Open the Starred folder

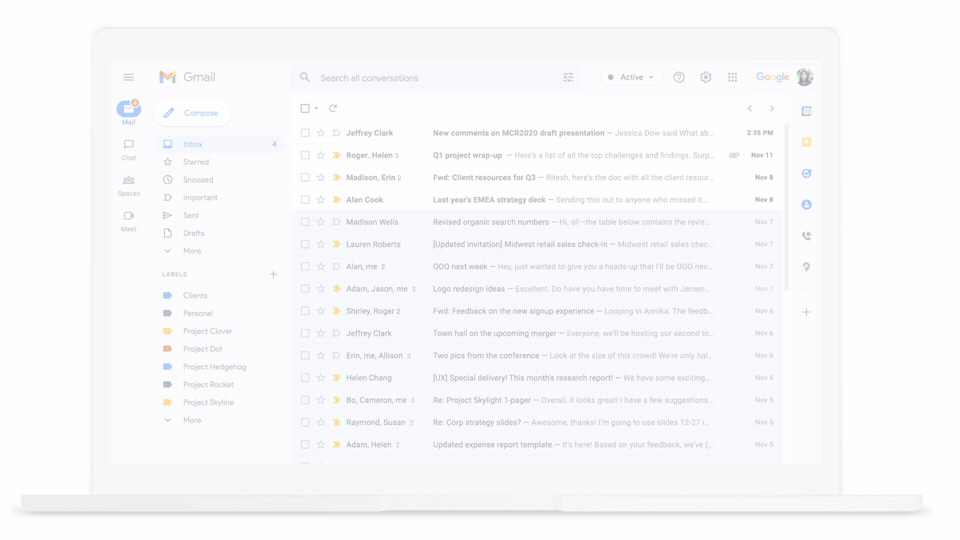point(196,162)
